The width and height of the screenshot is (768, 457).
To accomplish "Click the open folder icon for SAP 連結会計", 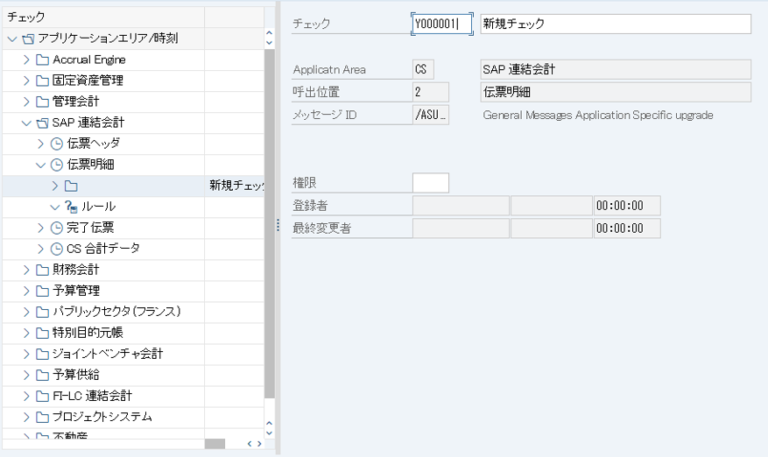I will tap(42, 123).
